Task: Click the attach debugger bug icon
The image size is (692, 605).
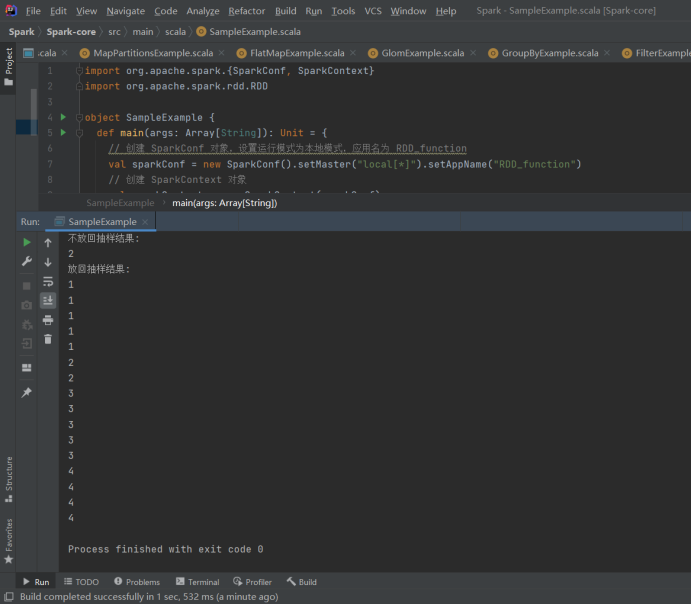Action: 27,325
